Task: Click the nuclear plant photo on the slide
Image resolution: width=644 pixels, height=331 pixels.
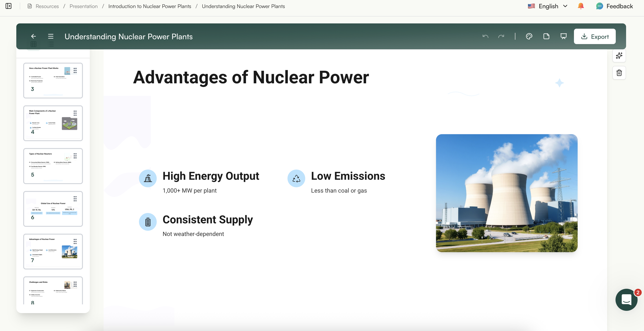Action: (506, 193)
